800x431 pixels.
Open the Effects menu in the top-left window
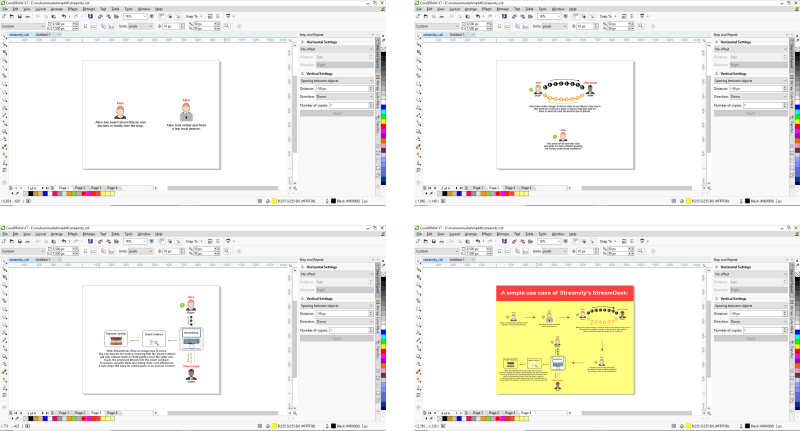tap(72, 9)
